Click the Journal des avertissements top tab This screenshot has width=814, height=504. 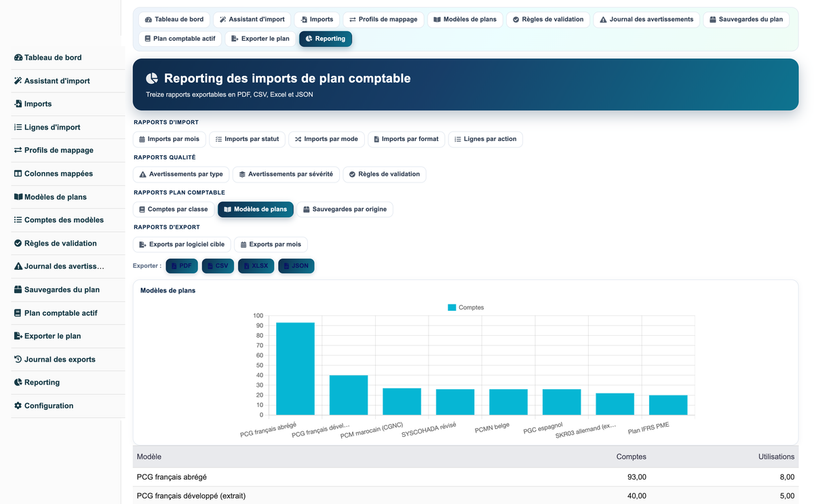coord(646,20)
